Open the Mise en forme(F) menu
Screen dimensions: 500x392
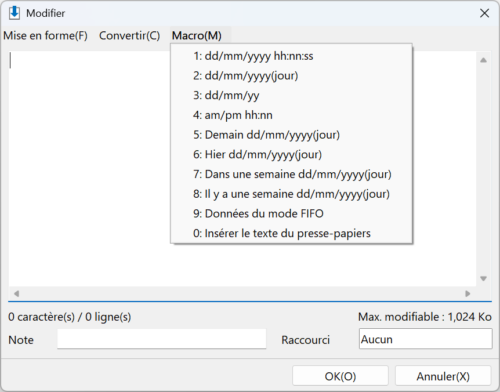click(45, 35)
